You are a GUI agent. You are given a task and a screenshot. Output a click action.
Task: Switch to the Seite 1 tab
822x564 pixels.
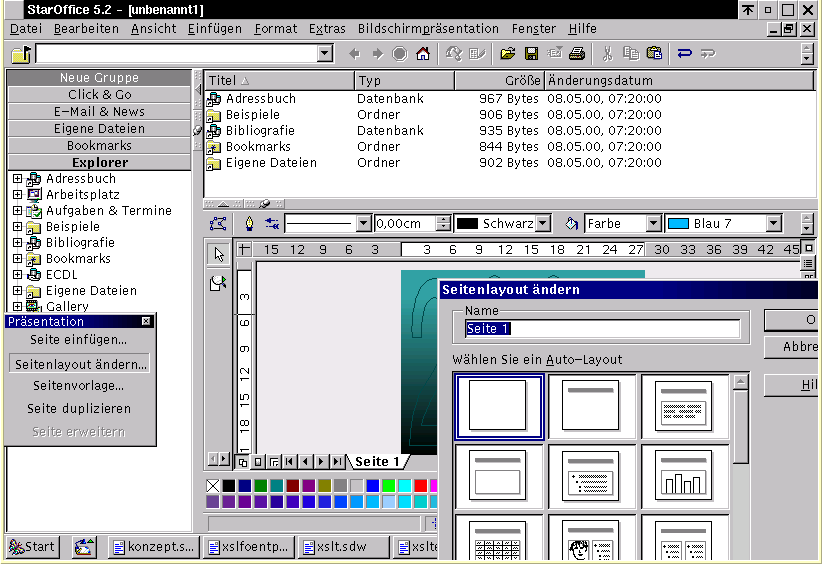(378, 462)
